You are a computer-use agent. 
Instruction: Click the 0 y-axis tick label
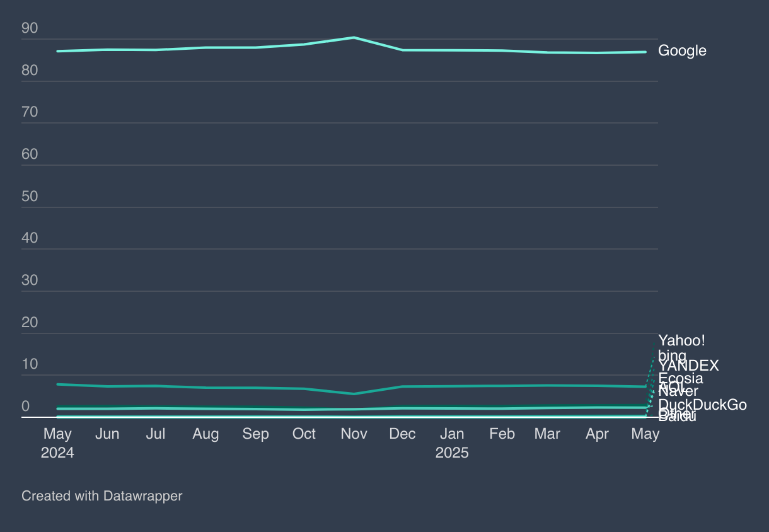tap(26, 407)
